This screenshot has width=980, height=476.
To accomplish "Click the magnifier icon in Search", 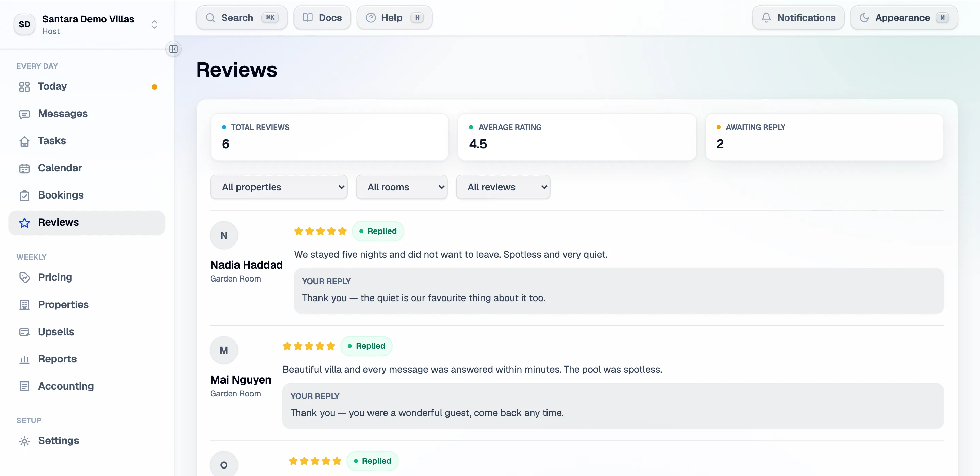I will [210, 18].
